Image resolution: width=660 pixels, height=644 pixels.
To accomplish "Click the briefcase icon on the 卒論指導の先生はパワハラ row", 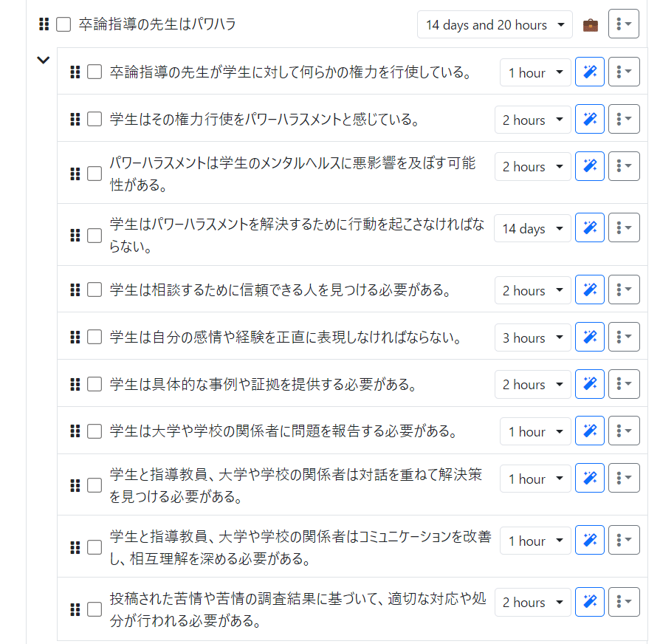I will click(x=590, y=25).
